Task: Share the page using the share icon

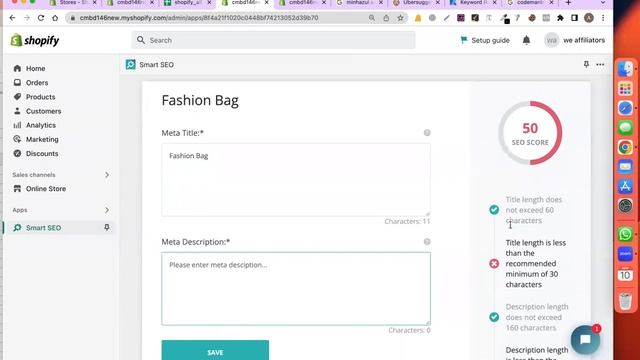Action: [386, 18]
